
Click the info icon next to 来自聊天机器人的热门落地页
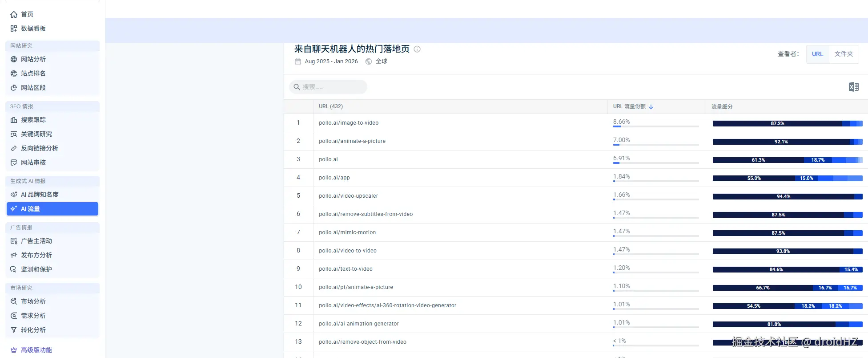click(x=417, y=49)
